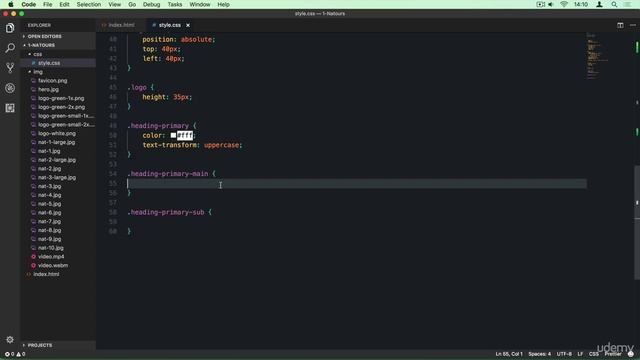Open the editor More Actions menu
The height and width of the screenshot is (360, 640).
(633, 25)
